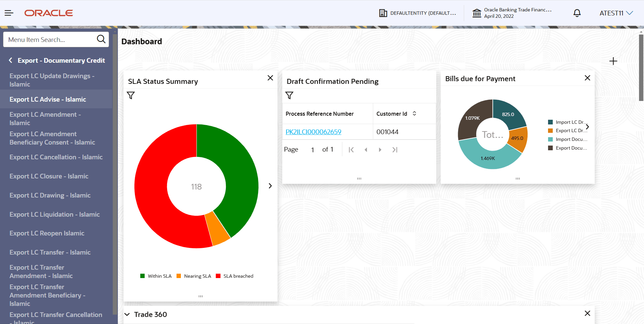Go to next page of draft table
The width and height of the screenshot is (644, 324).
(x=380, y=150)
